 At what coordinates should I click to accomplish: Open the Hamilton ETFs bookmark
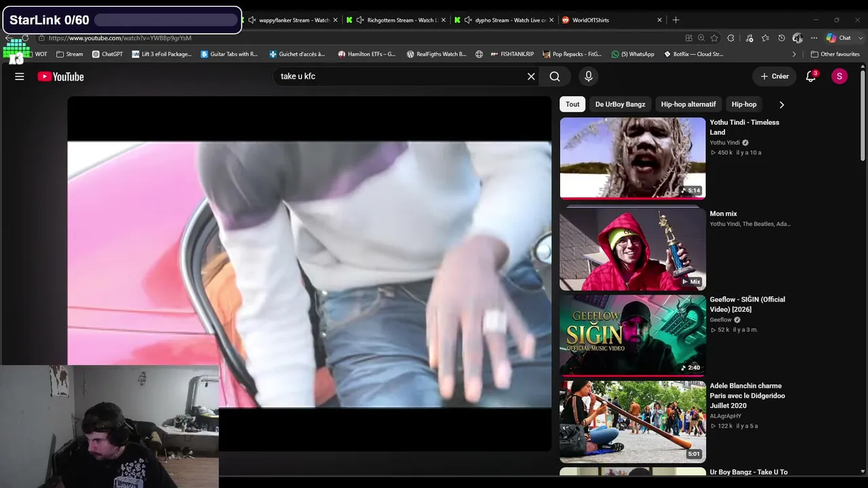click(367, 54)
